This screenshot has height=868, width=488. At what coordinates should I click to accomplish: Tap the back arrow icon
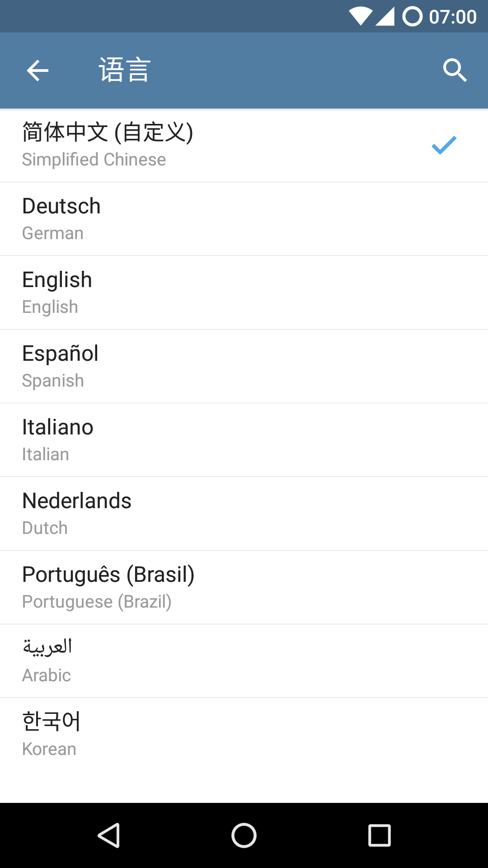tap(38, 71)
